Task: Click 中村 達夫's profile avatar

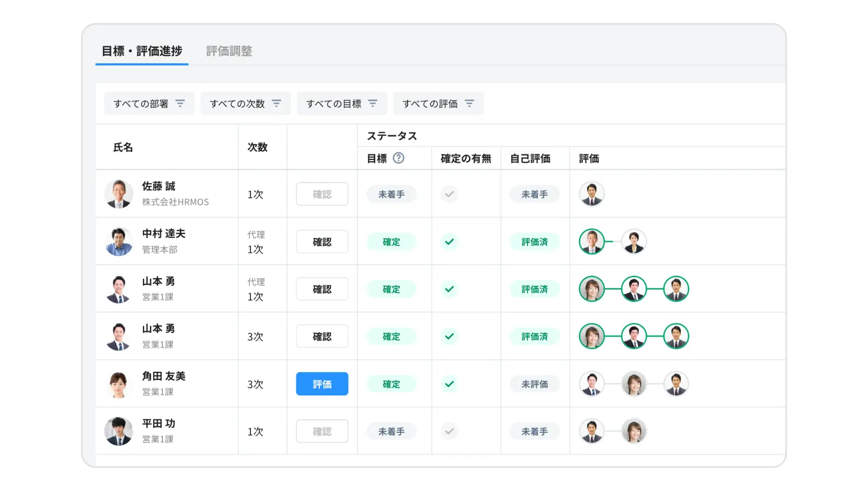Action: pos(118,241)
